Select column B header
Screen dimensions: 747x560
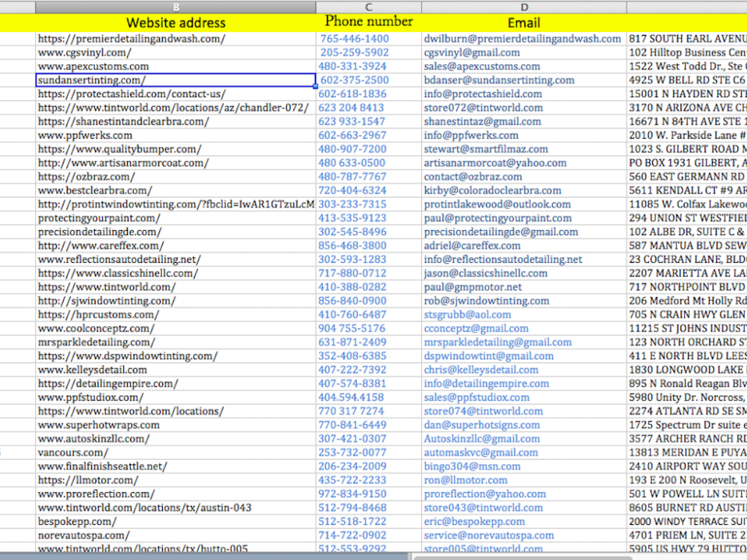(176, 7)
